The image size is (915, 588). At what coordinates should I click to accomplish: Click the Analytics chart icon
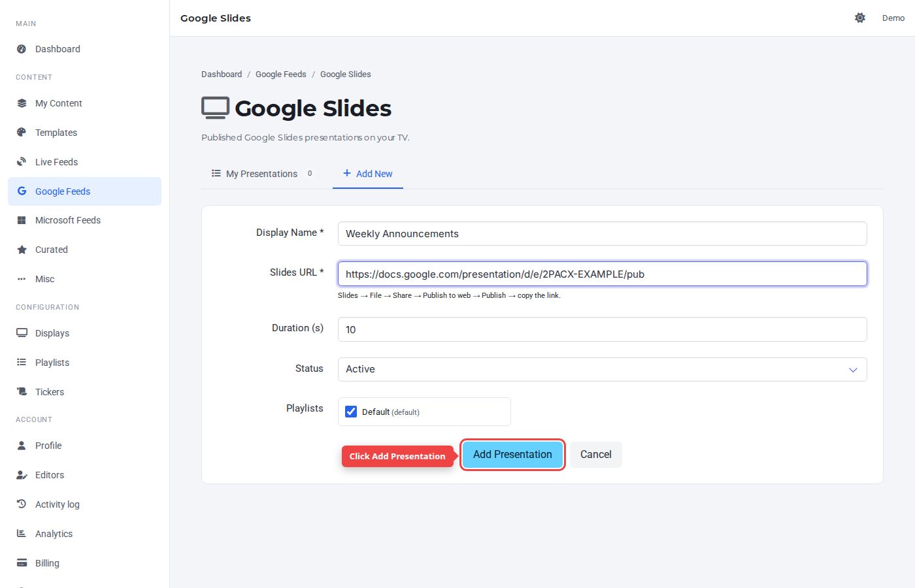pyautogui.click(x=22, y=534)
